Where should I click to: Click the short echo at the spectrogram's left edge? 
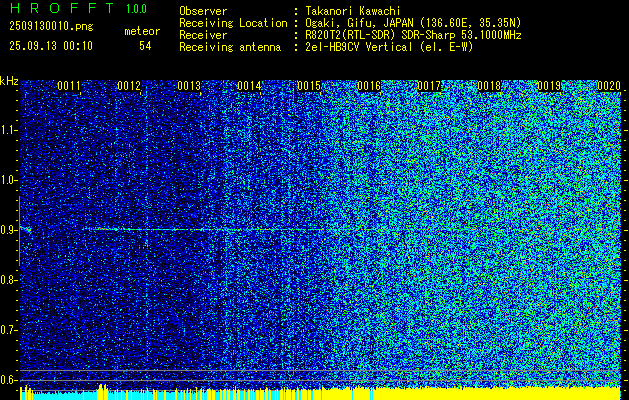click(26, 229)
